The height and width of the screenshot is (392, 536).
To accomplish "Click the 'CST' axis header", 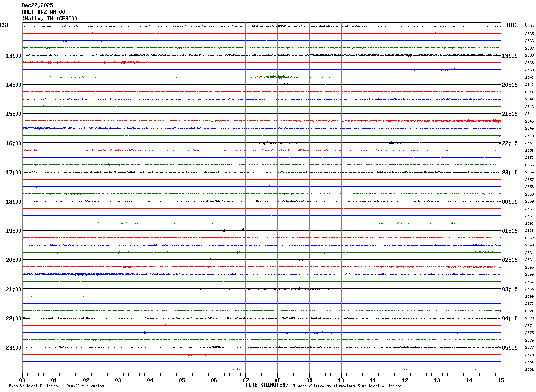I will pyautogui.click(x=4, y=25).
